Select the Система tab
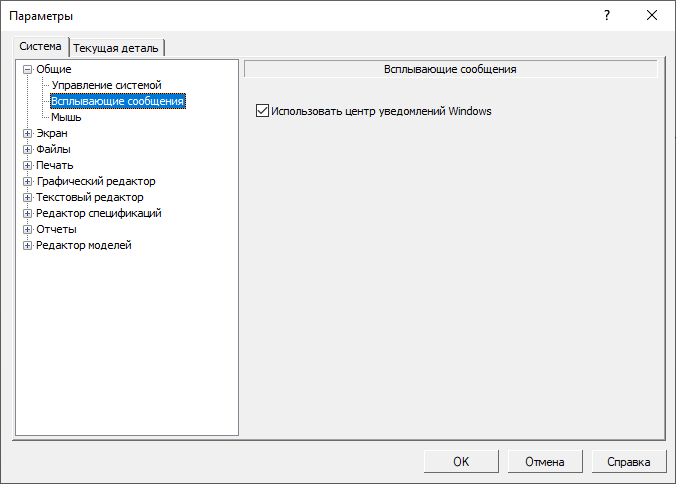Screen dimensions: 676x484 40,46
